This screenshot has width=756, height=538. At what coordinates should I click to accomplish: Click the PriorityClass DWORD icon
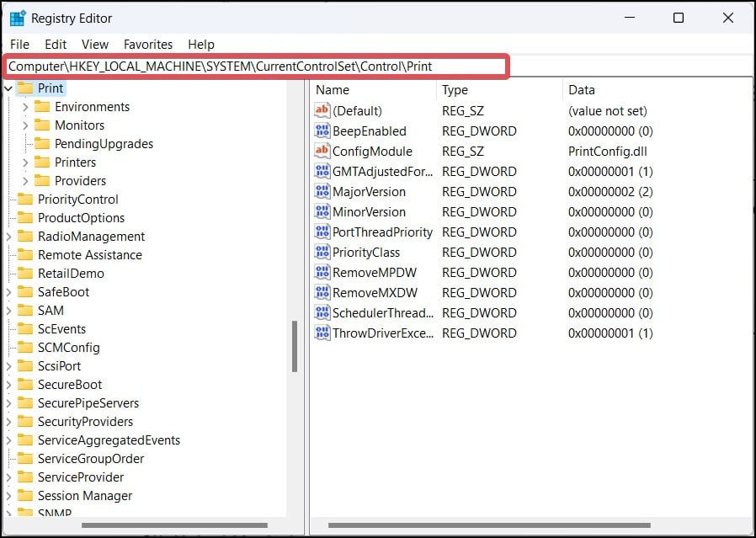322,252
